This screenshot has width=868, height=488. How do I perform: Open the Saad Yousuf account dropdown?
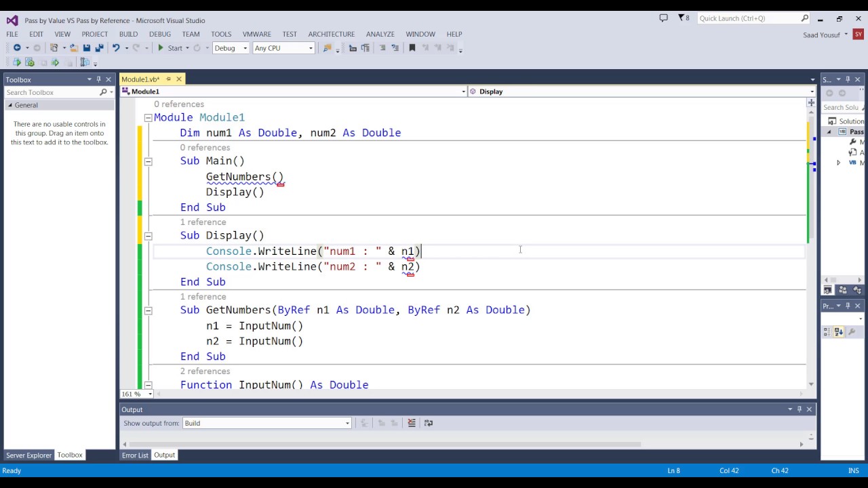pyautogui.click(x=846, y=34)
